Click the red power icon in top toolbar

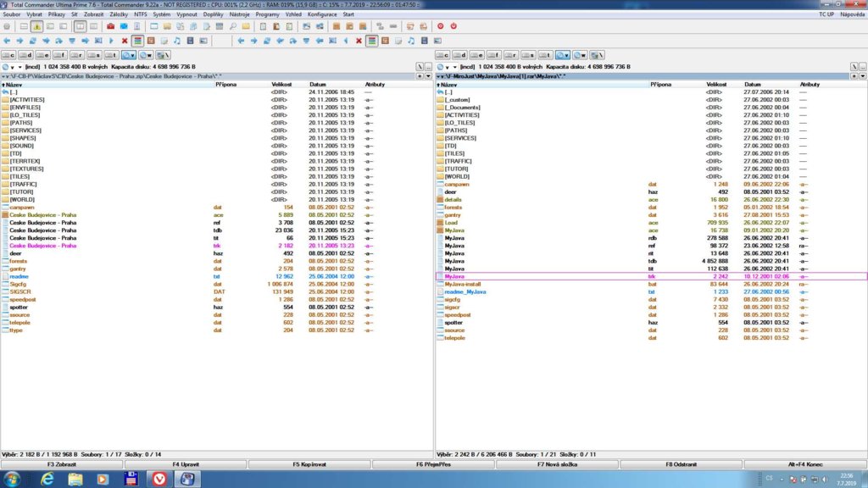(454, 26)
